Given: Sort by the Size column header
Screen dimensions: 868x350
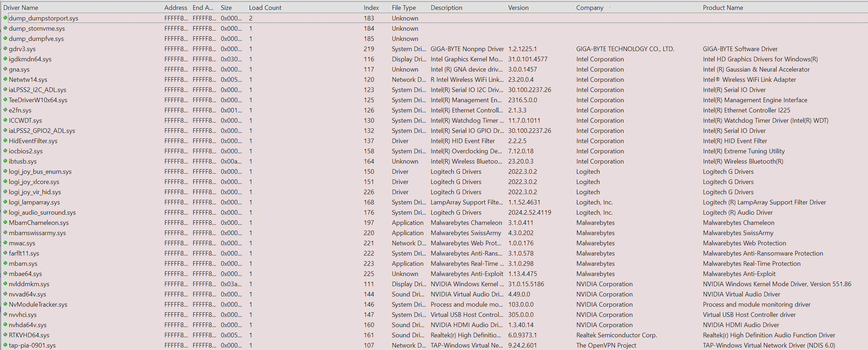Looking at the screenshot, I should (x=226, y=7).
